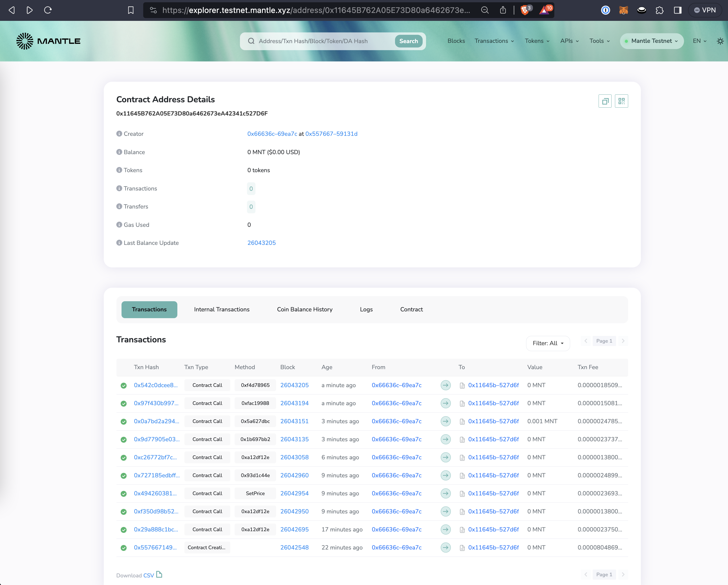Go back with the browser back arrow

12,10
